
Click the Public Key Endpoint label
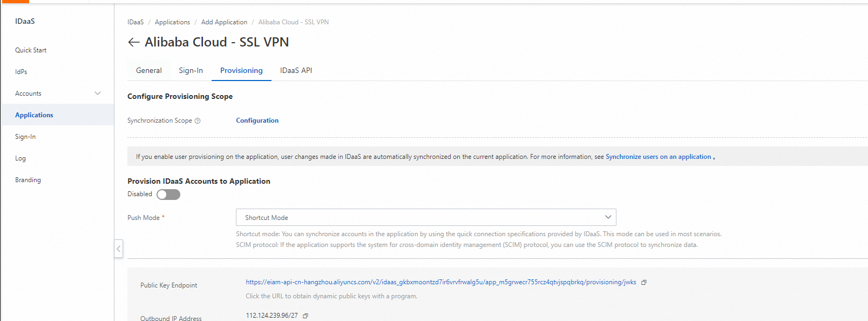[169, 285]
